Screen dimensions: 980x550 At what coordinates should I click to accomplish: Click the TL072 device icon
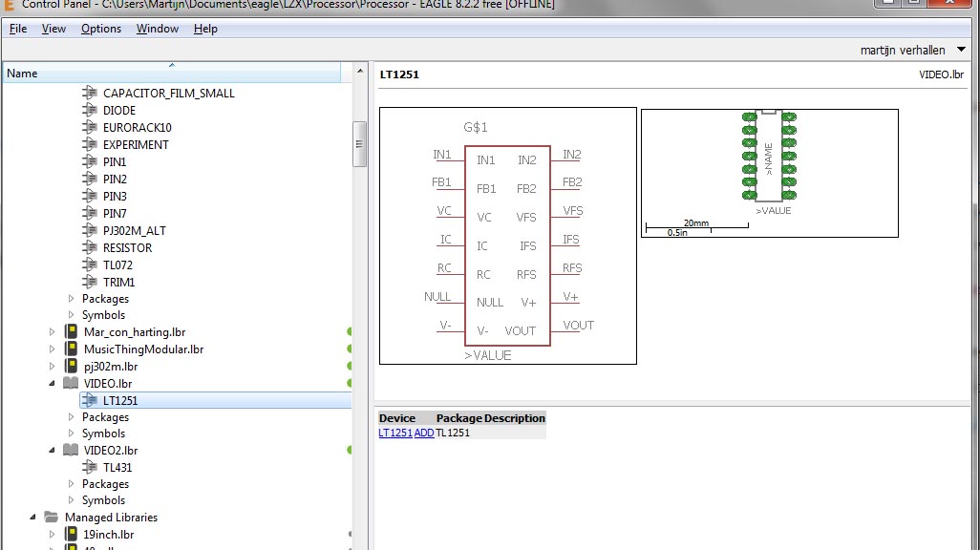[90, 264]
